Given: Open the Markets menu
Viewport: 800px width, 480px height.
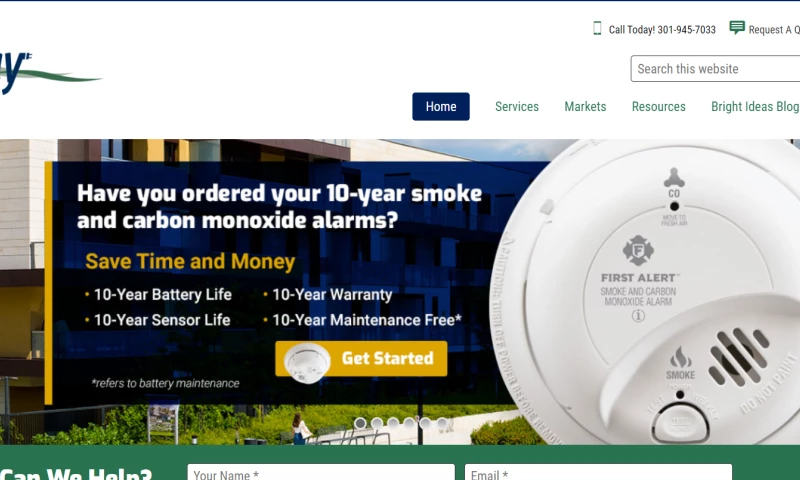Looking at the screenshot, I should coord(585,107).
